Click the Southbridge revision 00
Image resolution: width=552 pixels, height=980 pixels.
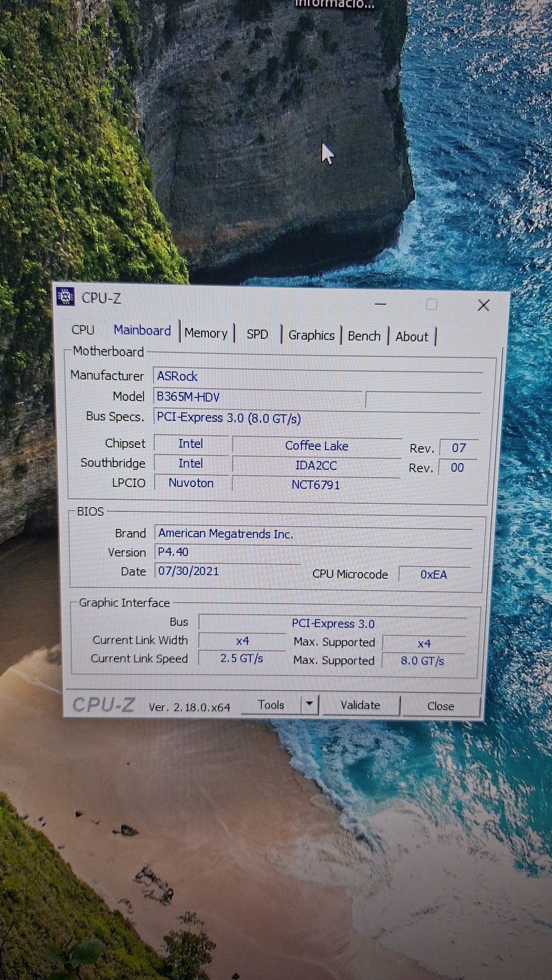click(x=457, y=467)
